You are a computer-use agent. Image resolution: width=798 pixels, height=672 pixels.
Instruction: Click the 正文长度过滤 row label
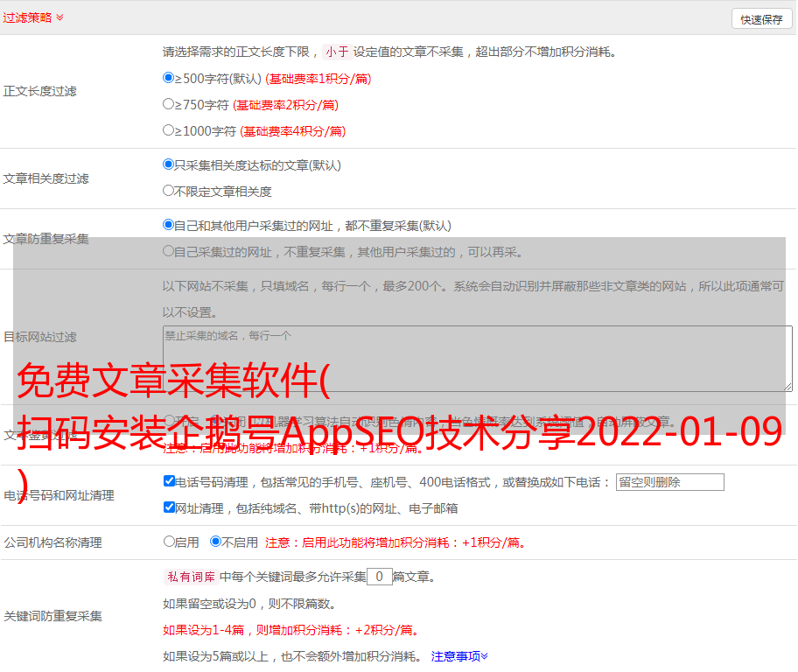point(39,91)
